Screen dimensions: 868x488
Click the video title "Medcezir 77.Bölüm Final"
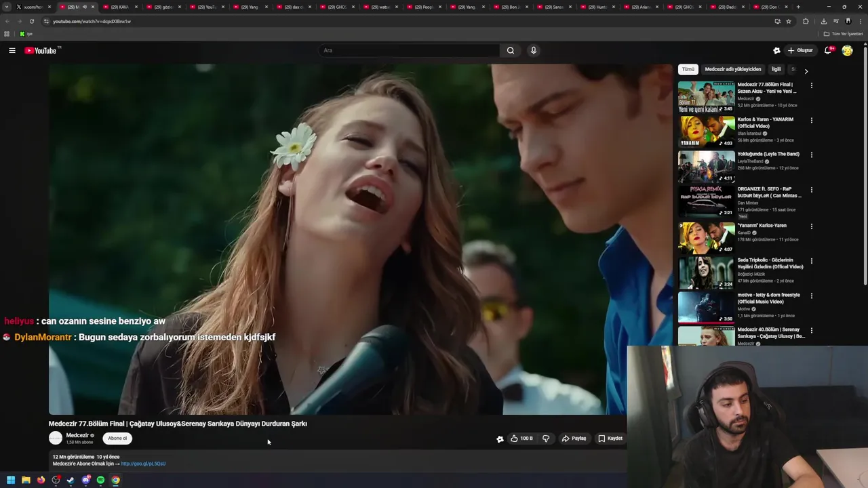pyautogui.click(x=178, y=424)
